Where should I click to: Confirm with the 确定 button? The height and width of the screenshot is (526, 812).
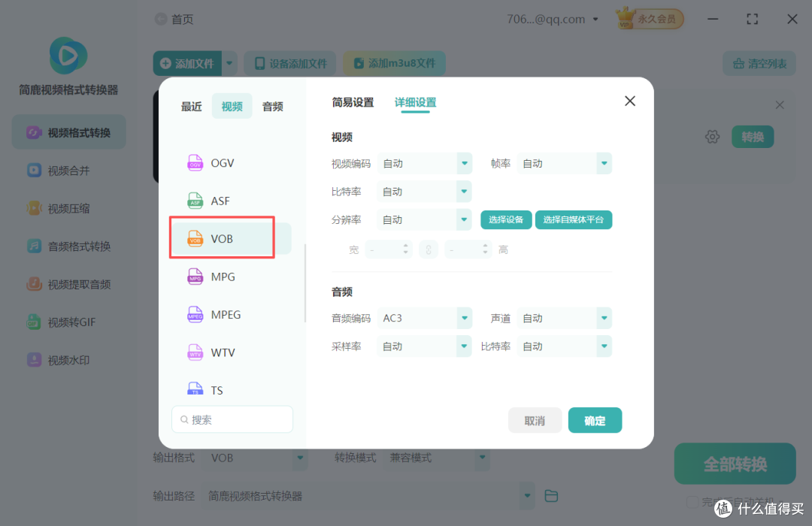[x=595, y=420]
